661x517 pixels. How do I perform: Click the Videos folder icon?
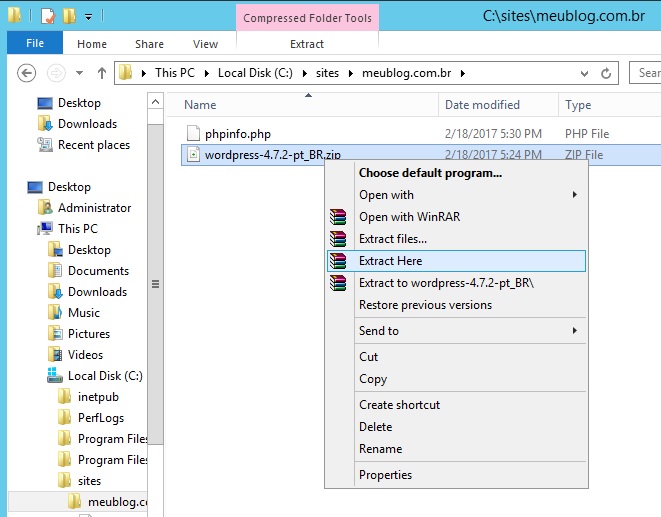[x=55, y=355]
